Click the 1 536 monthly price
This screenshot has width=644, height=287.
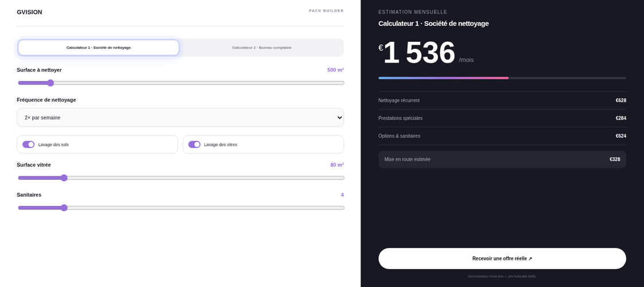(419, 53)
